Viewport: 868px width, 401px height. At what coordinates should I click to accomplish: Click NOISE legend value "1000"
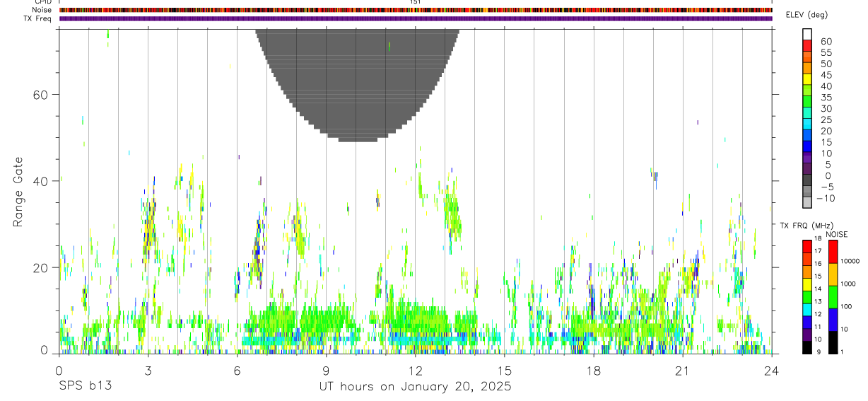click(848, 284)
